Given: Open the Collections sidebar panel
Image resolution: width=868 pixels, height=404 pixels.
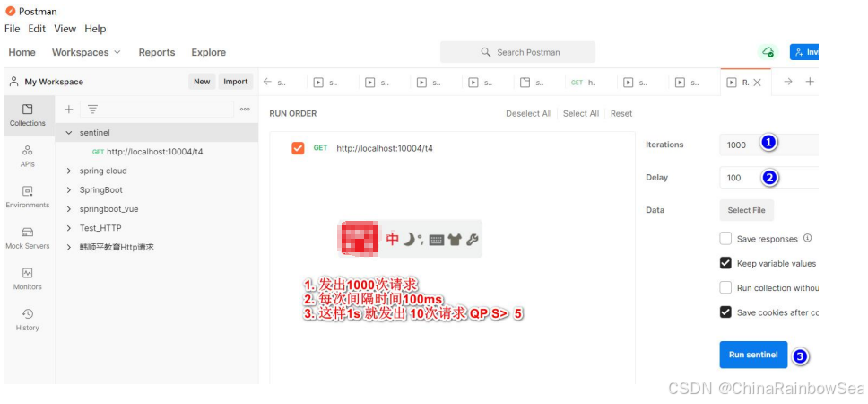Looking at the screenshot, I should [x=28, y=115].
